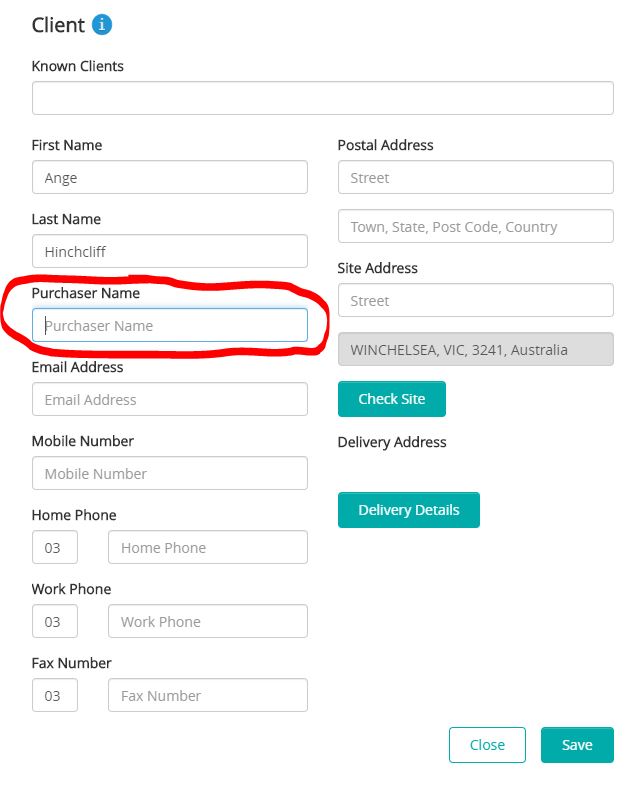Click into the Fax Number field
The image size is (627, 804).
point(207,696)
